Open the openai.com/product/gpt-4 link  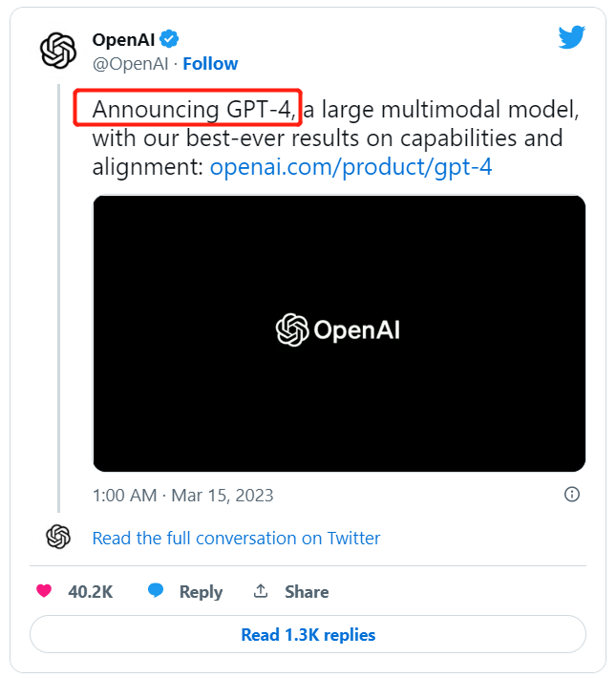point(350,167)
